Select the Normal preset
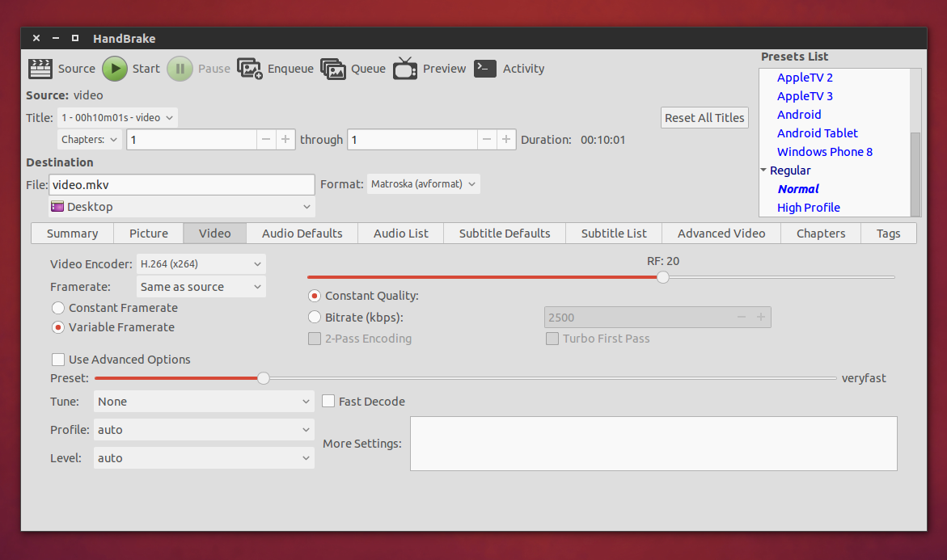 pos(798,189)
